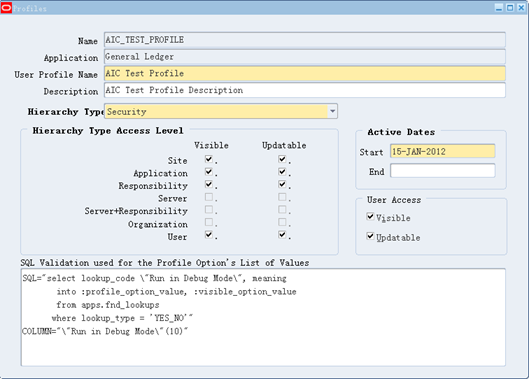Screen dimensions: 529x379
Task: Click the Active Dates Start field
Action: click(x=443, y=151)
